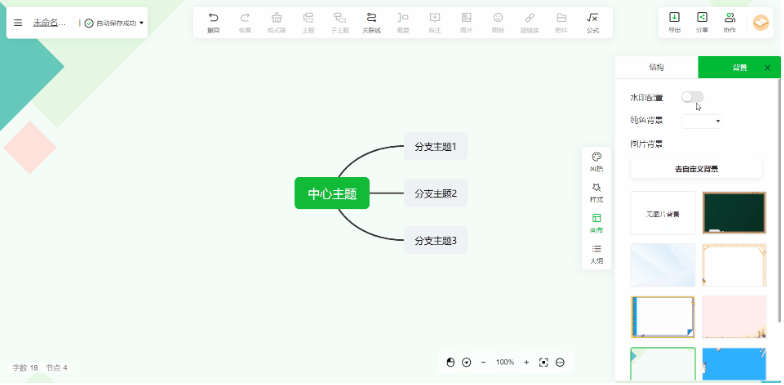This screenshot has width=784, height=385.
Task: Click the share (分享) icon
Action: click(702, 18)
